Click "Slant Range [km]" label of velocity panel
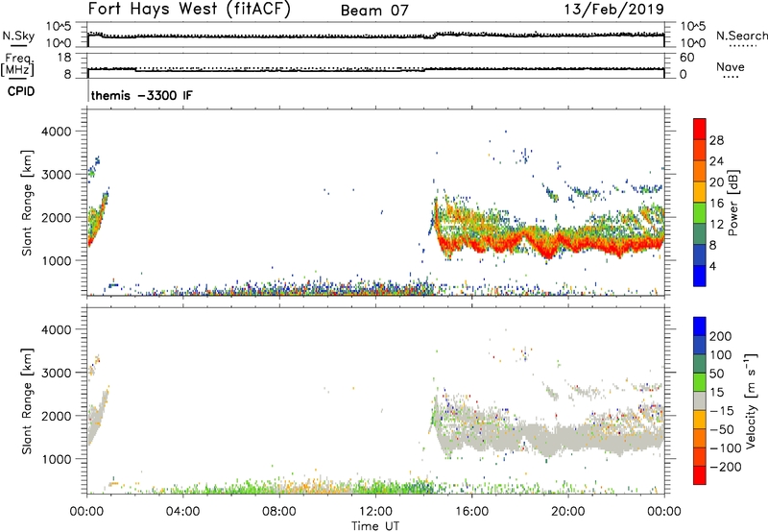The height and width of the screenshot is (532, 768). (x=27, y=401)
